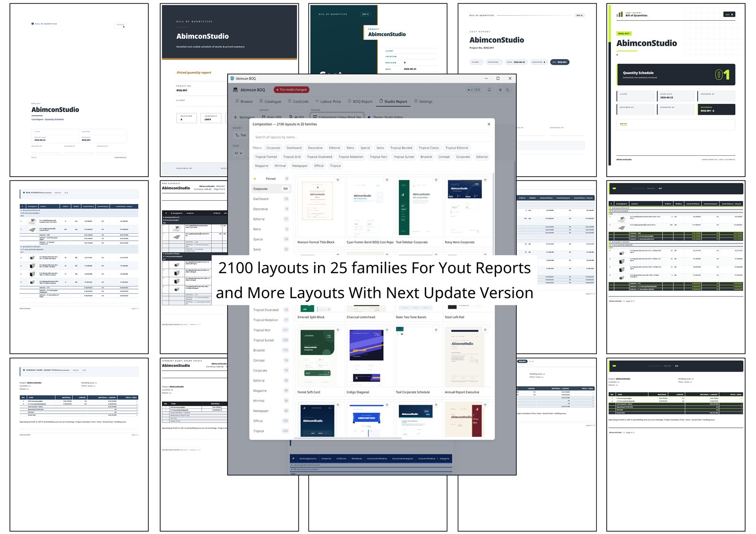Viewport: 756px width, 534px height.
Task: Pin the Cyan Footer-Band BOQ layout star
Action: [x=387, y=180]
